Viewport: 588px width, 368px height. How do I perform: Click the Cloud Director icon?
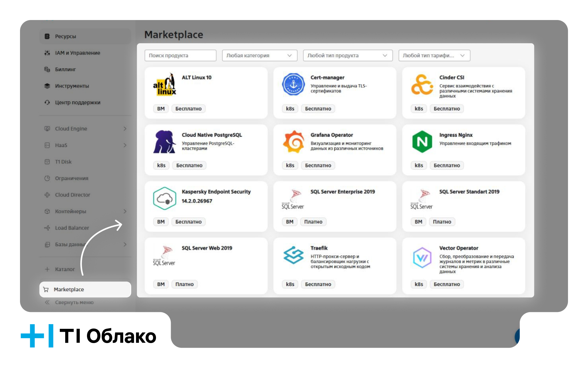point(47,195)
